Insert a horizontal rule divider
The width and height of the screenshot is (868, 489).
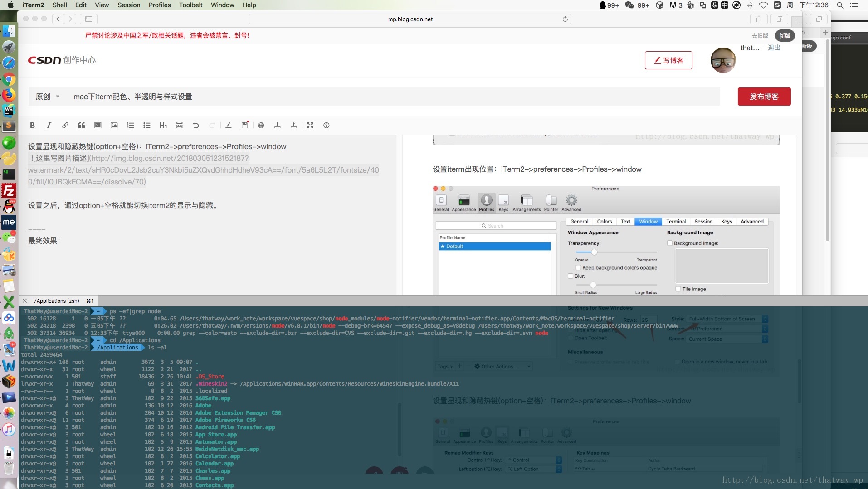click(179, 126)
